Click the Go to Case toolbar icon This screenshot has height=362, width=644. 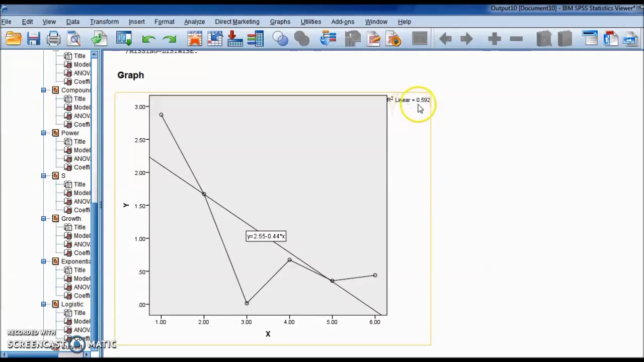215,38
